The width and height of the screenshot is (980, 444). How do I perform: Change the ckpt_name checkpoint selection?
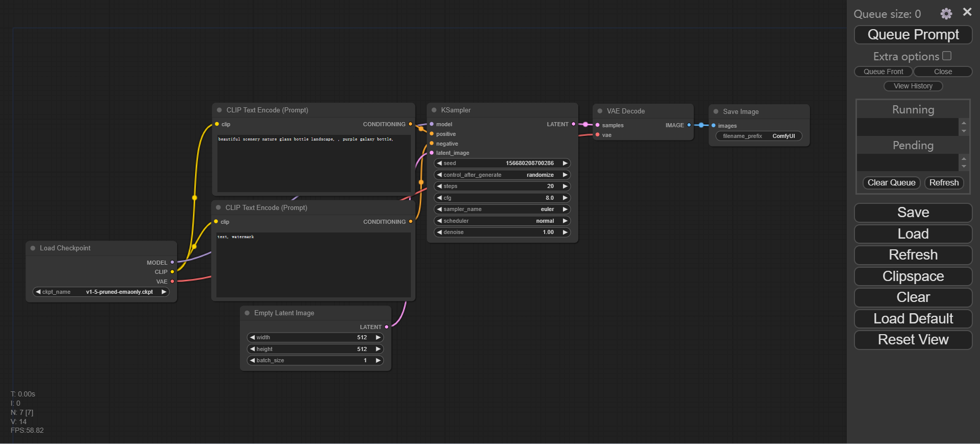101,292
